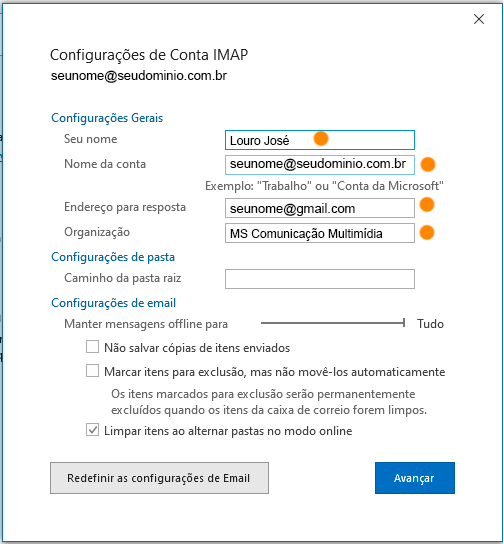Check Marcar itens para exclusão option

click(x=92, y=371)
